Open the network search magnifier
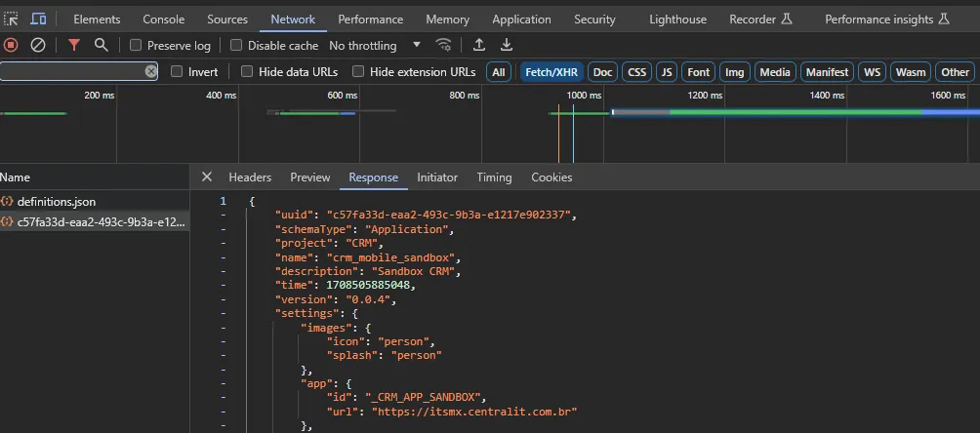 102,45
